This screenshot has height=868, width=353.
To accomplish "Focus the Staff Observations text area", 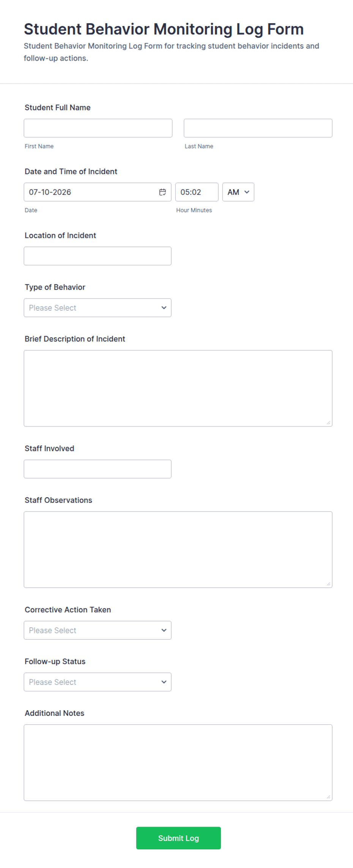I will coord(178,550).
